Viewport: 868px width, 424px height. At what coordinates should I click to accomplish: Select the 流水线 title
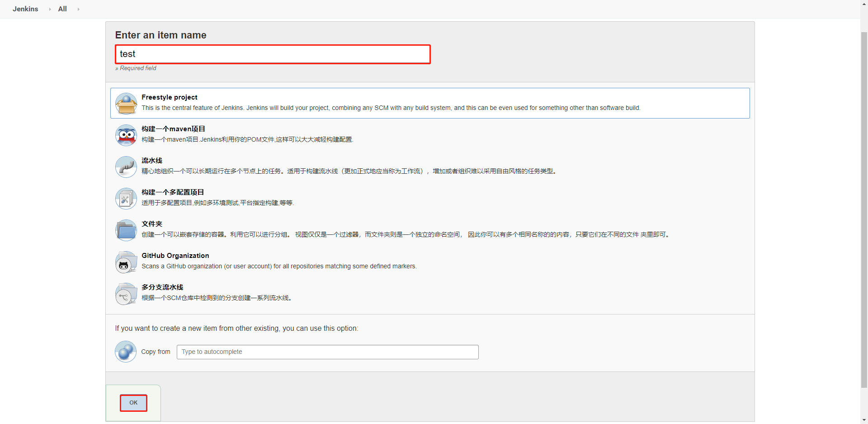(x=152, y=161)
